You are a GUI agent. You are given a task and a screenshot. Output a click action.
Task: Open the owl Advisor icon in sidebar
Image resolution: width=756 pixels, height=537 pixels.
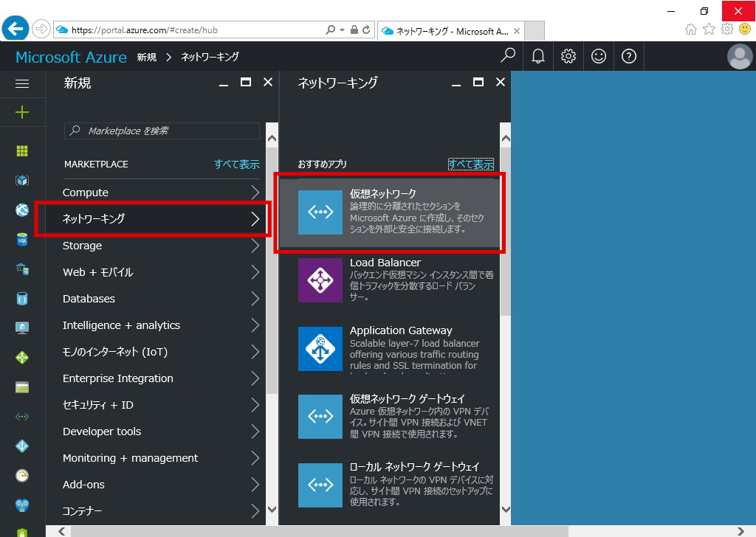pos(22,505)
